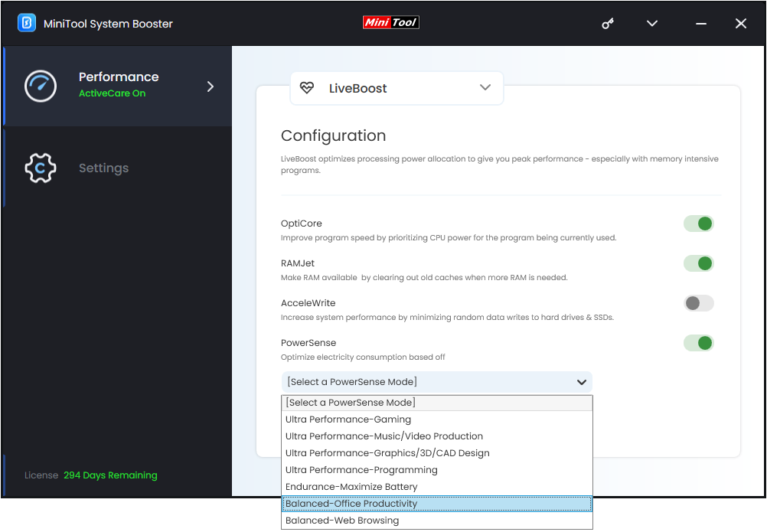Go to the Settings sidebar section
This screenshot has height=532, width=767.
117,168
